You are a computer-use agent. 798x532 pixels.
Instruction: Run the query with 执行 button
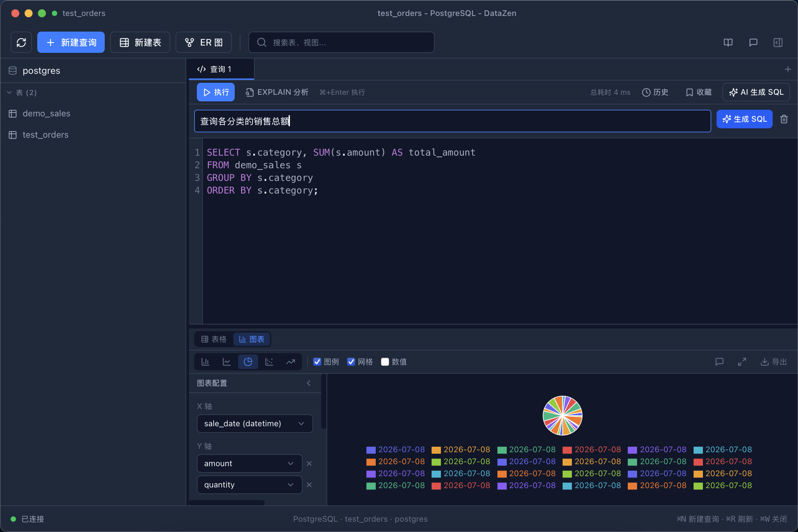(216, 92)
